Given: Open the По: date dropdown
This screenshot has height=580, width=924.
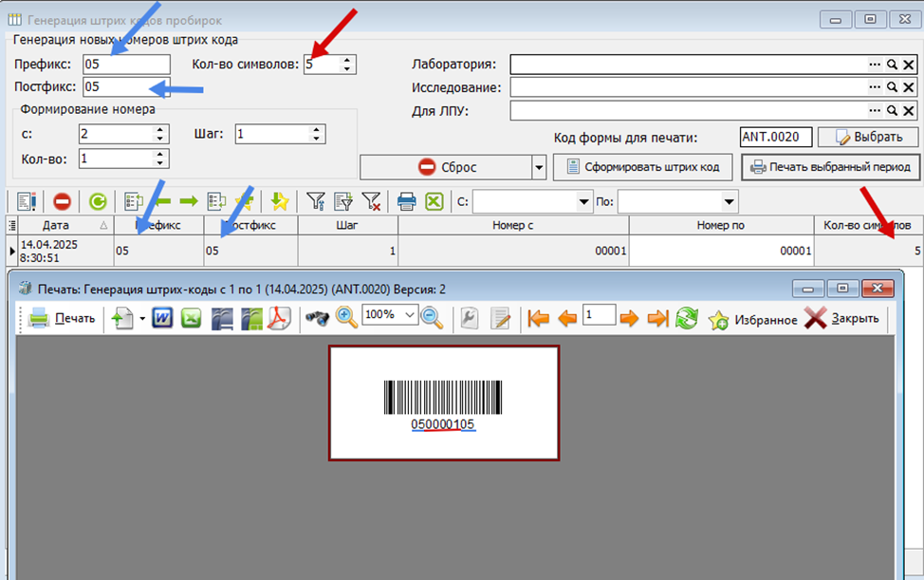Looking at the screenshot, I should (x=729, y=202).
